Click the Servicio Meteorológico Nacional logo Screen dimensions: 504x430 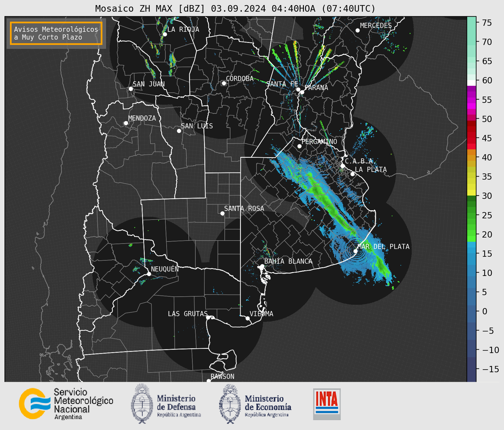pos(66,404)
